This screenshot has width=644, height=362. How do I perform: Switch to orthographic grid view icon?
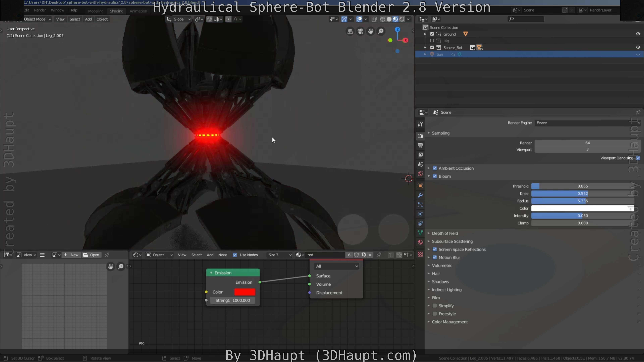[x=350, y=31]
